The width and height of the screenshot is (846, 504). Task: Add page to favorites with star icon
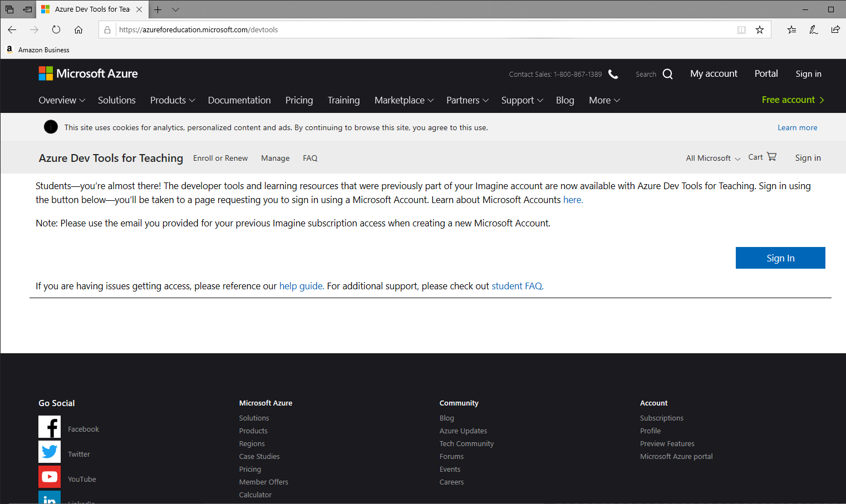760,30
